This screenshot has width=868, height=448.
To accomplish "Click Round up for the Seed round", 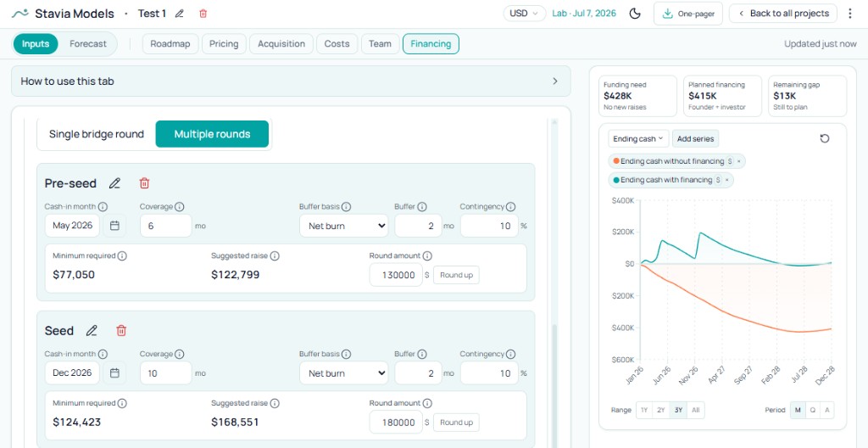I will [456, 423].
